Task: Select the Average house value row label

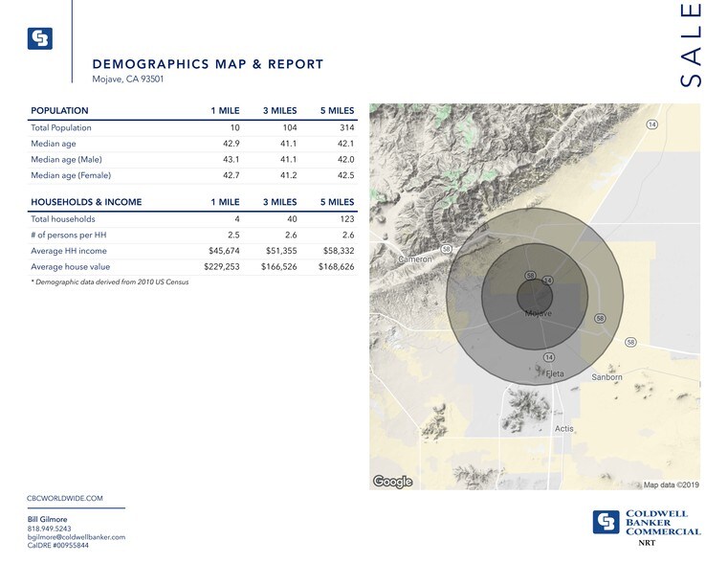Action: coord(71,266)
